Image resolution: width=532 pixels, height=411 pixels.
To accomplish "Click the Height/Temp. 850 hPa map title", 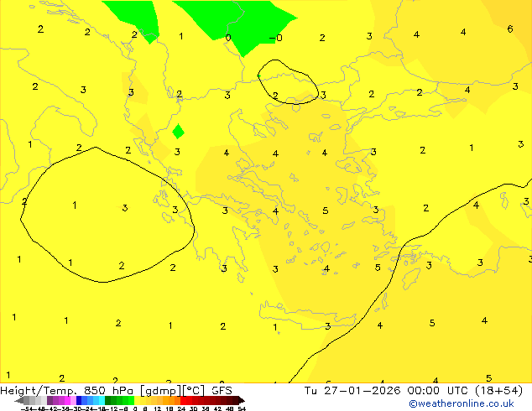I will (68, 390).
